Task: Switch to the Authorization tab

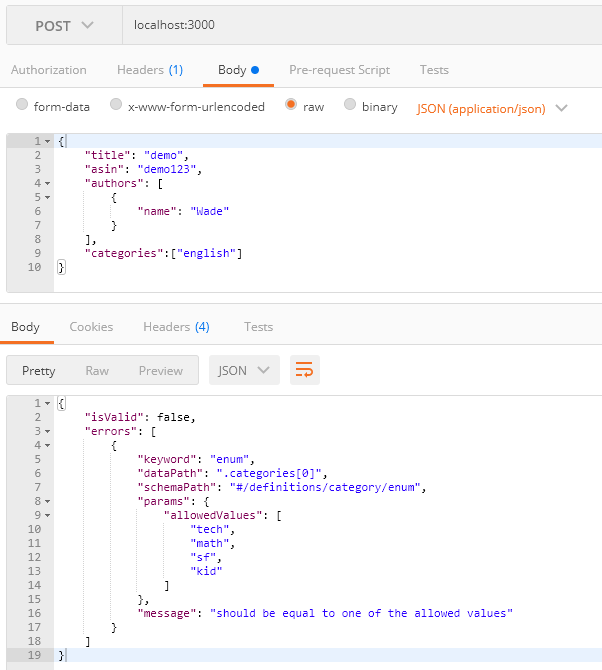Action: [49, 70]
